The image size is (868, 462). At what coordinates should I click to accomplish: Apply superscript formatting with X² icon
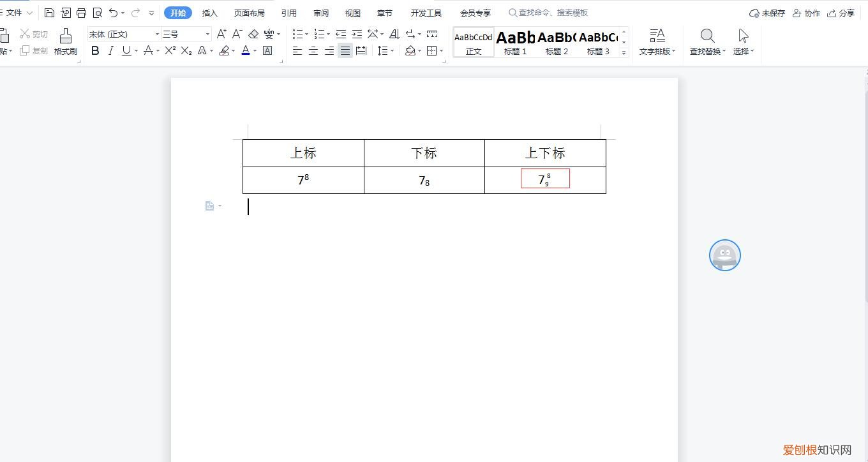pos(169,51)
